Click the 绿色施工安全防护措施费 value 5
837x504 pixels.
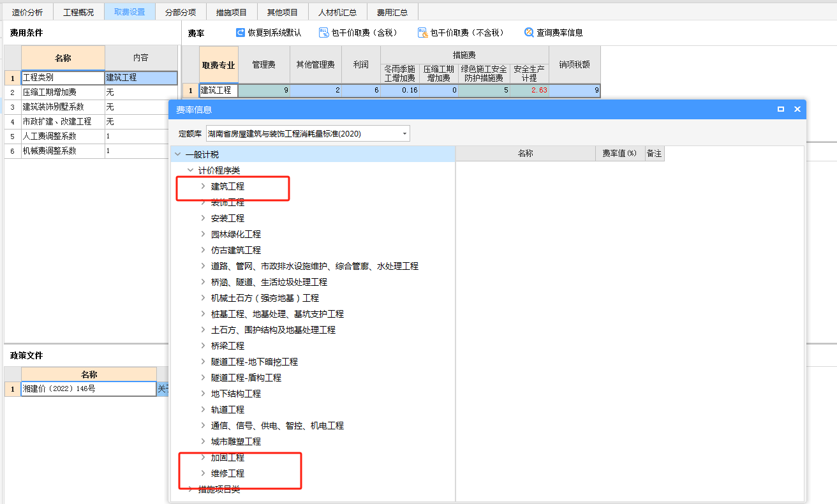[484, 91]
